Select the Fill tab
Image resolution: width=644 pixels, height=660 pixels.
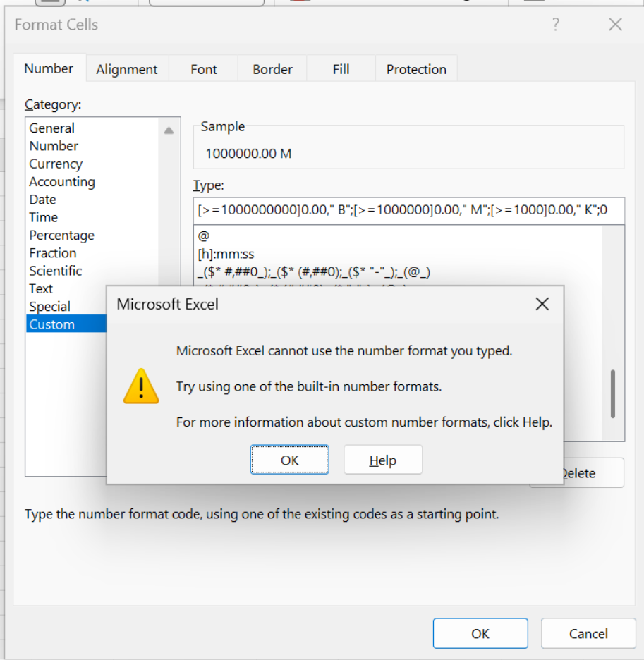point(341,69)
